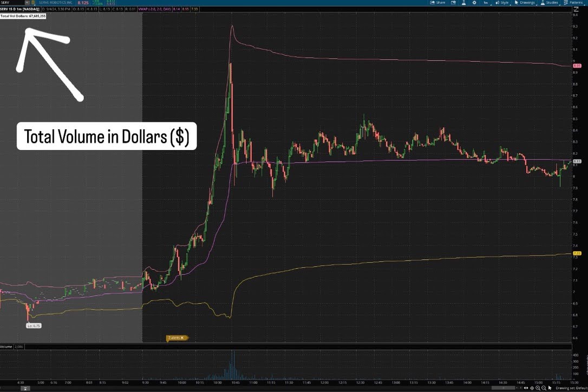Image resolution: width=588 pixels, height=392 pixels.
Task: Open the symbol selector dropdown arrow
Action: (27, 3)
